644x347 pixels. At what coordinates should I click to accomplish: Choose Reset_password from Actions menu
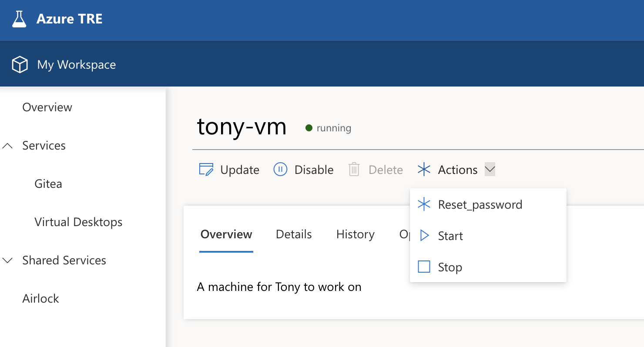(x=488, y=204)
